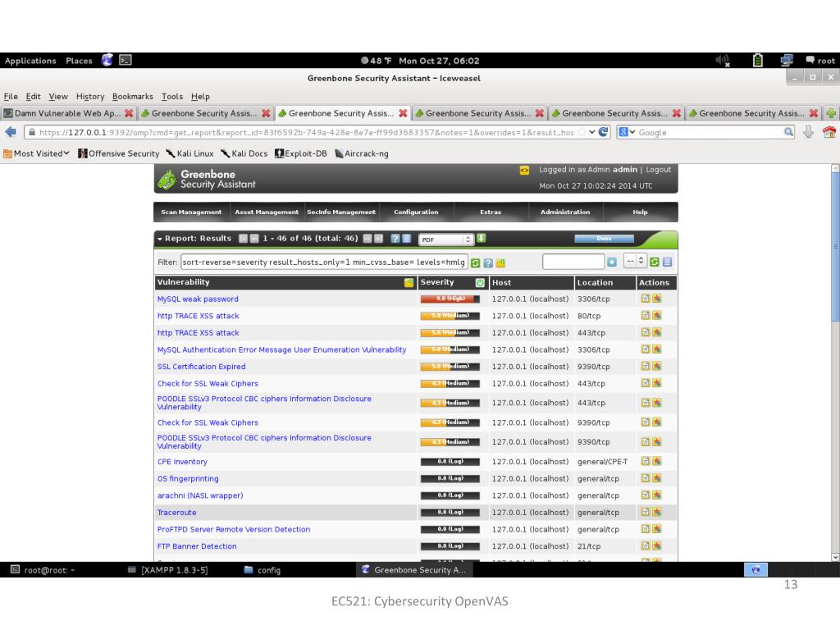Click the yellow new note icon beside filter
Screen dimensions: 840x630
(x=501, y=262)
